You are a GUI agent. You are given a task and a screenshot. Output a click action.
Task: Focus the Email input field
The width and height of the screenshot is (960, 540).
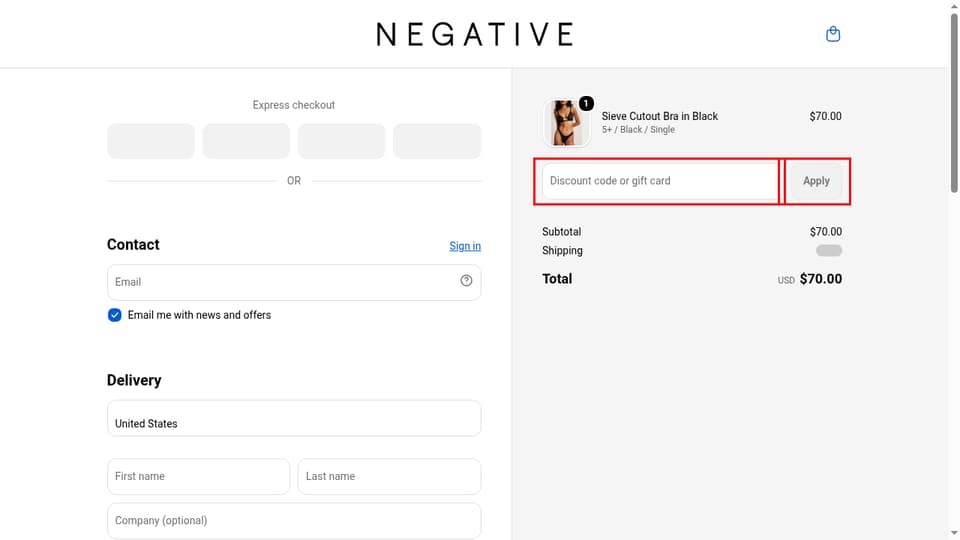point(294,282)
